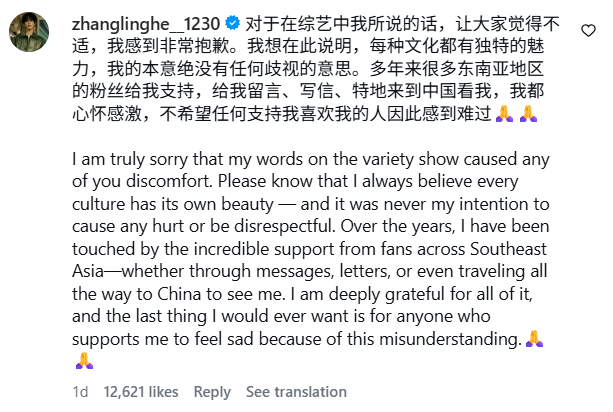Click the word "Asia" in the English text
Screen dimensions: 613x412
tap(93, 273)
